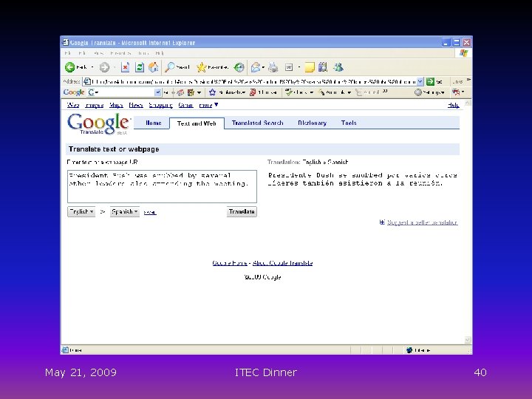Click the yellow Discuss note icon
Image resolution: width=532 pixels, height=399 pixels.
310,67
